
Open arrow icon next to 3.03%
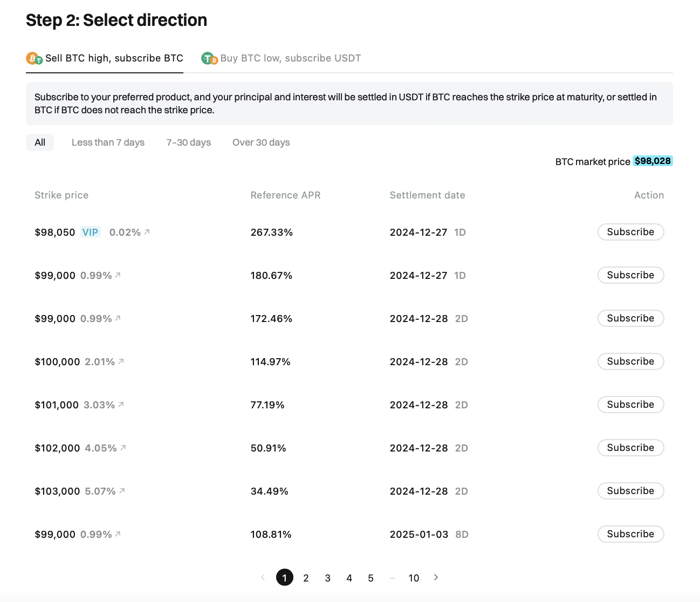(x=121, y=405)
